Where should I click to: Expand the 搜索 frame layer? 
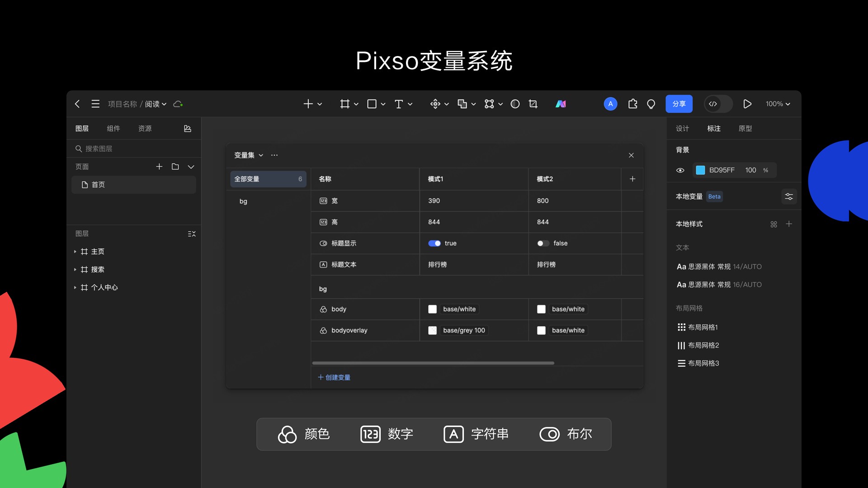click(x=75, y=270)
